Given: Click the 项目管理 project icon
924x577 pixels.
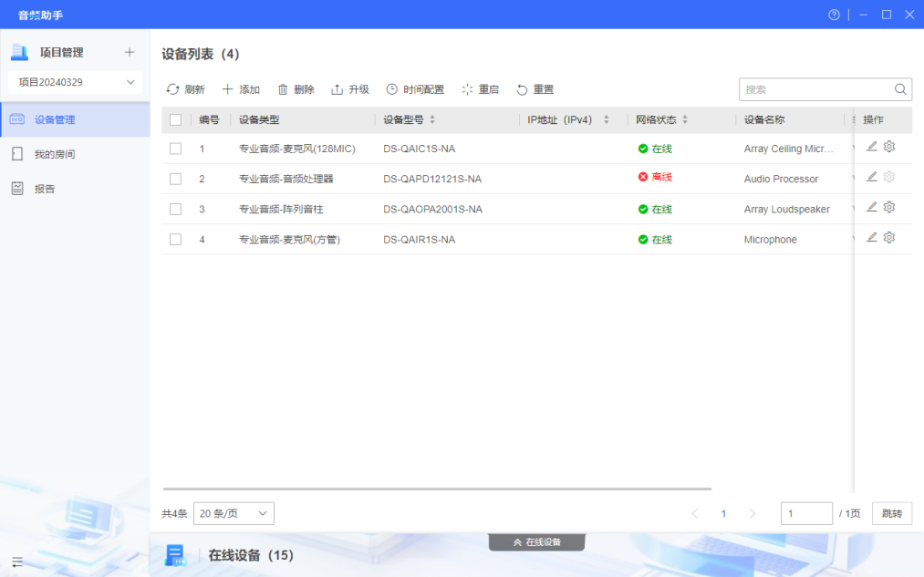Looking at the screenshot, I should click(19, 52).
